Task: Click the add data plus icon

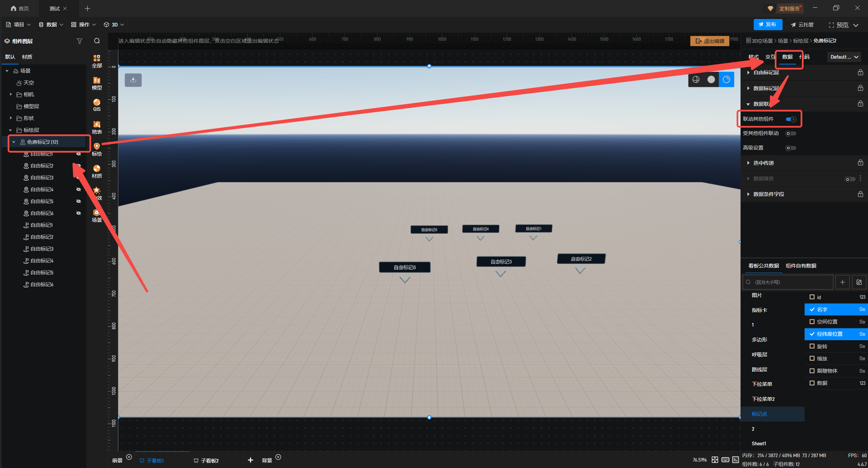Action: [842, 282]
